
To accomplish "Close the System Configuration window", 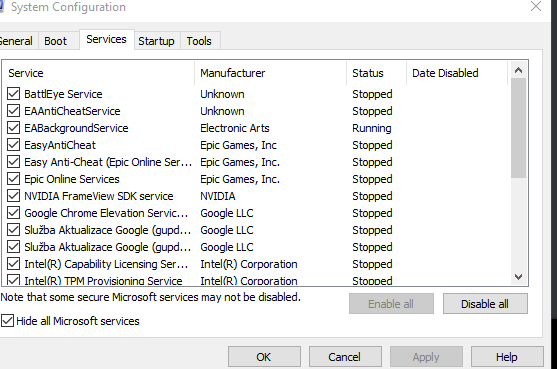I will [536, 6].
